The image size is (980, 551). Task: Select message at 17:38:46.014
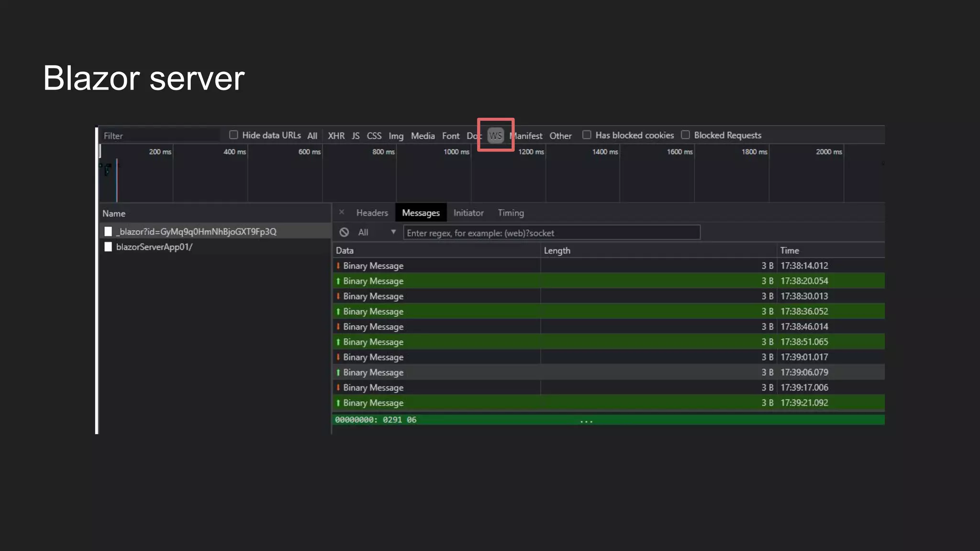[x=609, y=327]
